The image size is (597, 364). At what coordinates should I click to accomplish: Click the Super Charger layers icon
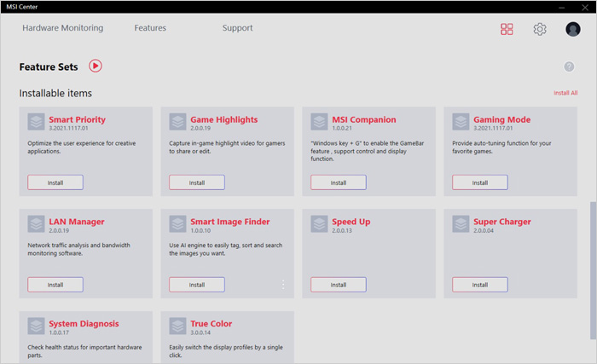[x=461, y=224]
